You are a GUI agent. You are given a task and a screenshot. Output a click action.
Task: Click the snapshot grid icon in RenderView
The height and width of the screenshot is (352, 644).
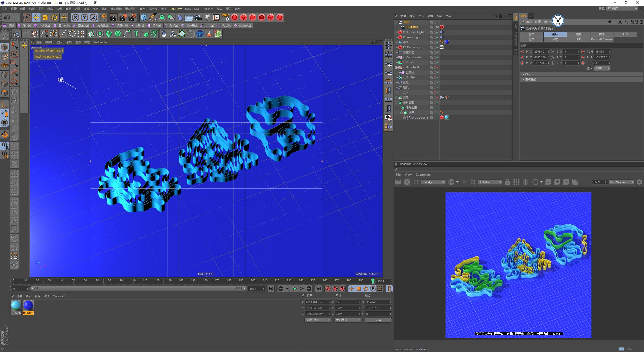(516, 182)
